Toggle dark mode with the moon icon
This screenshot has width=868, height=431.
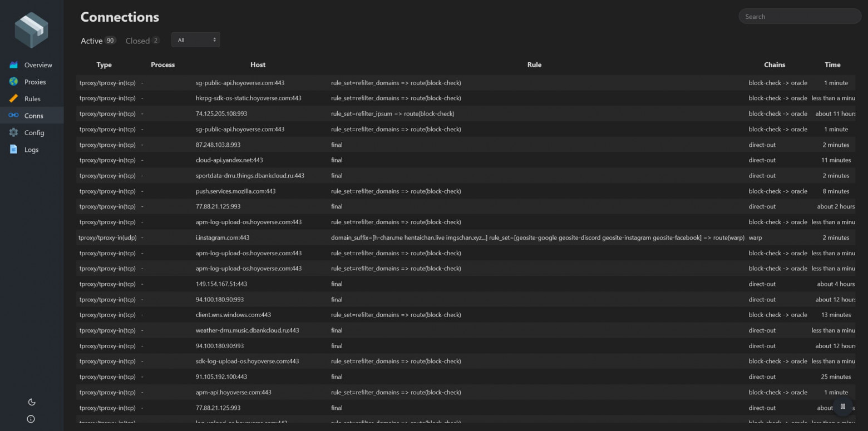coord(32,402)
